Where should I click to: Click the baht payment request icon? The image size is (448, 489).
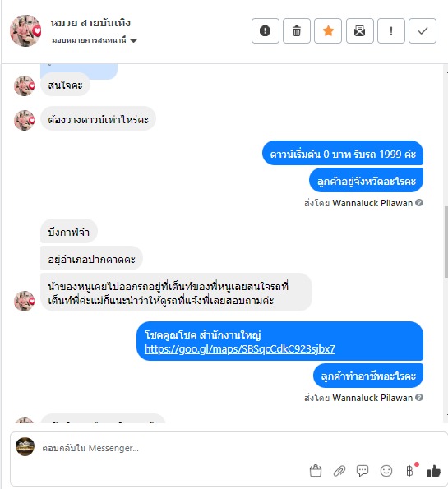tap(409, 471)
